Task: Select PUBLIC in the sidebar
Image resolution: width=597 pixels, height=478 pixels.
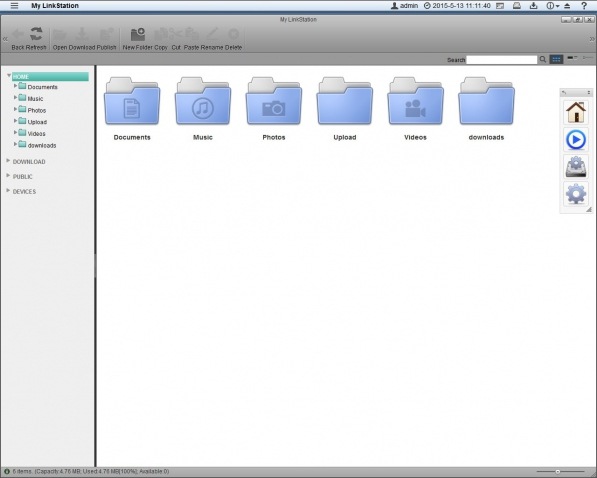Action: pos(22,177)
